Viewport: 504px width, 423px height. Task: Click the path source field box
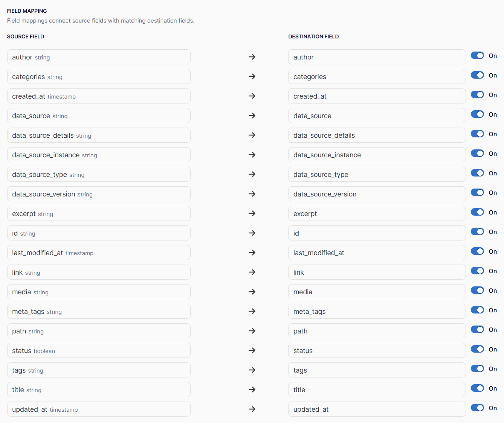click(x=99, y=331)
